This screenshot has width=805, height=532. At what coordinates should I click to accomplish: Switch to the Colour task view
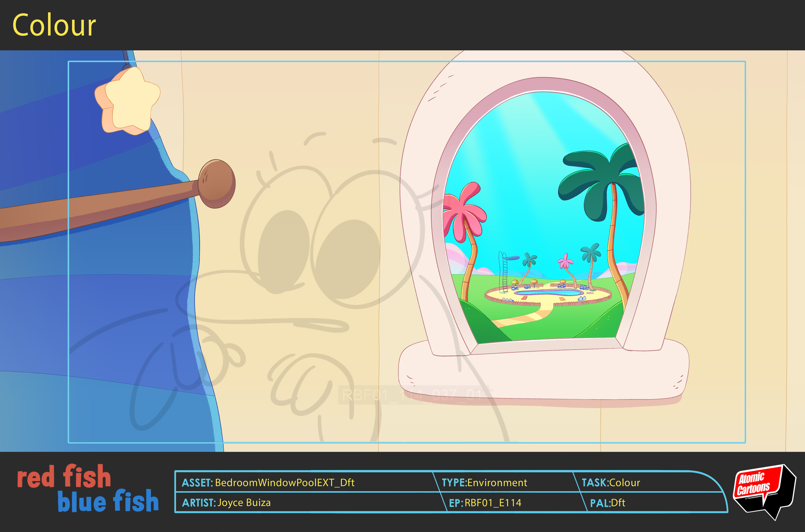point(54,24)
